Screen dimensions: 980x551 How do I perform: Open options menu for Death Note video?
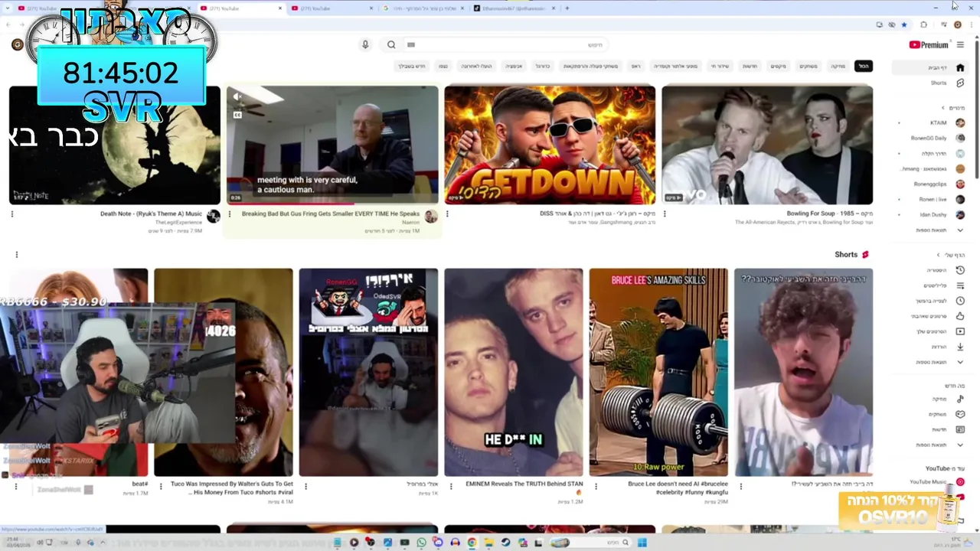(x=12, y=214)
